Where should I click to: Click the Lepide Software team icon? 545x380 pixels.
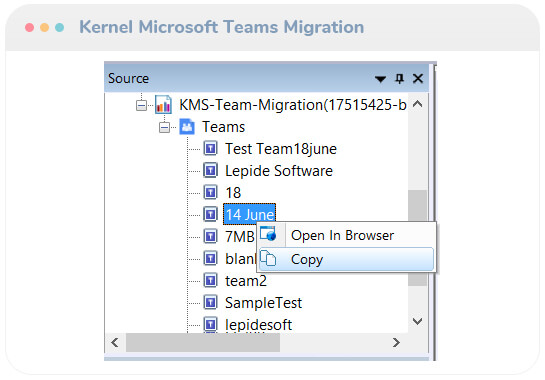point(210,170)
